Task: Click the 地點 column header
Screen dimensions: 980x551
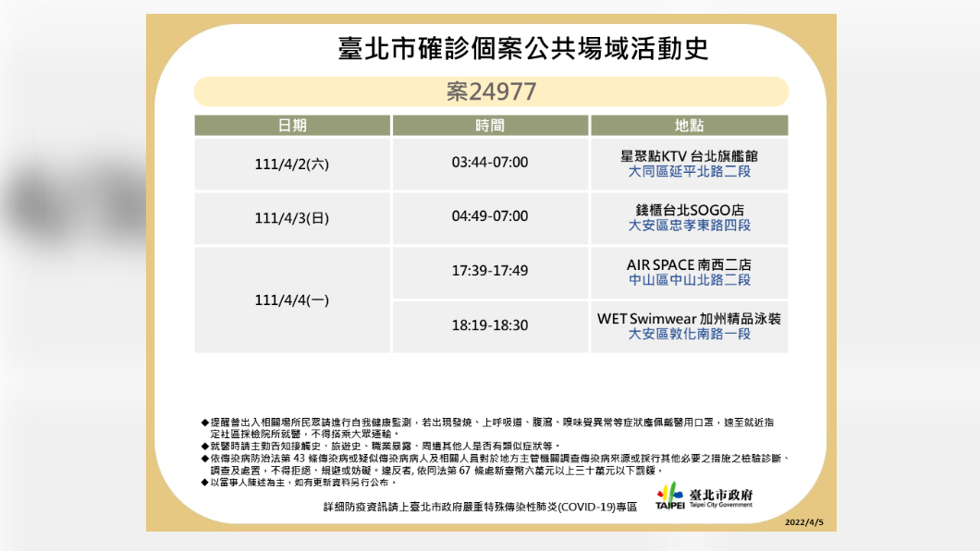Action: point(690,126)
